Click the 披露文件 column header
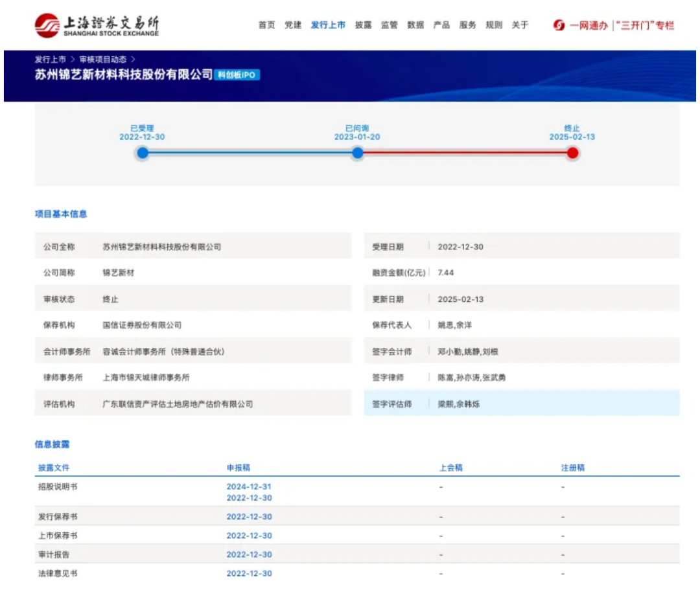This screenshot has height=592, width=700. click(54, 468)
